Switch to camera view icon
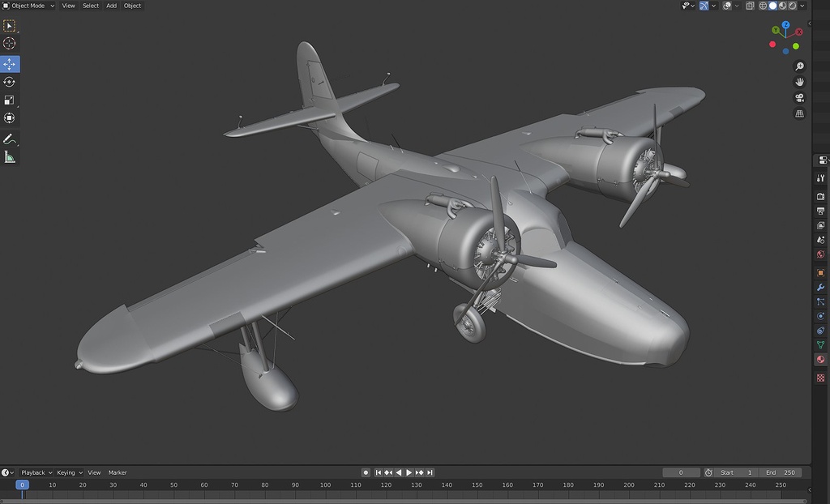This screenshot has height=504, width=830. click(800, 98)
